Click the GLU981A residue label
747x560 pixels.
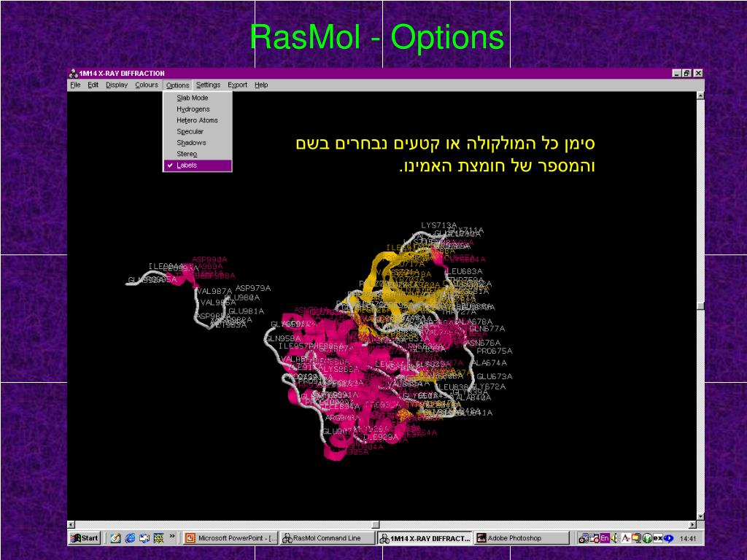[246, 311]
